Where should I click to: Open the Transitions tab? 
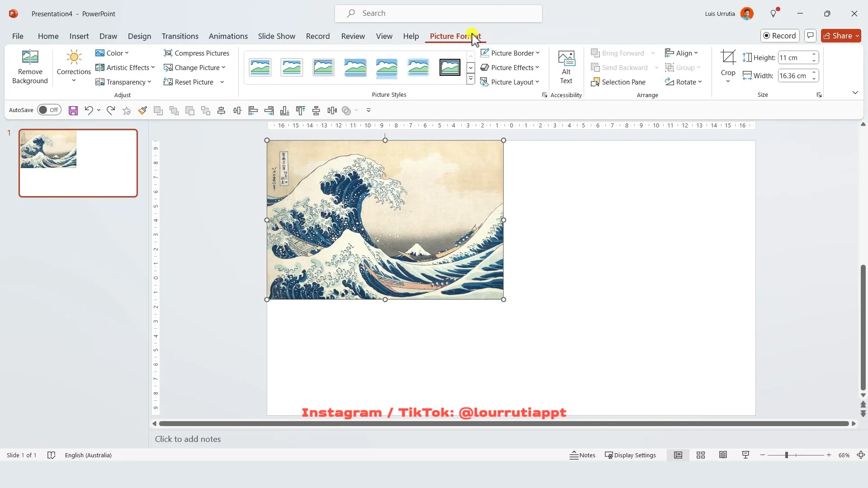tap(180, 36)
